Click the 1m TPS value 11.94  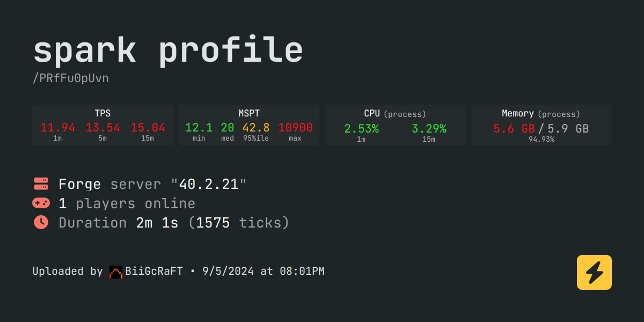pyautogui.click(x=57, y=128)
